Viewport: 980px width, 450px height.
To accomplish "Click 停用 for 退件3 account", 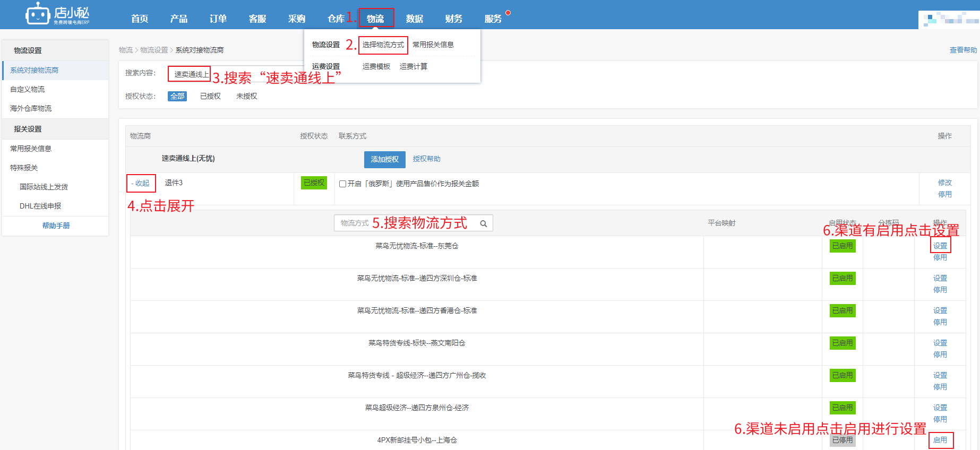I will 945,194.
